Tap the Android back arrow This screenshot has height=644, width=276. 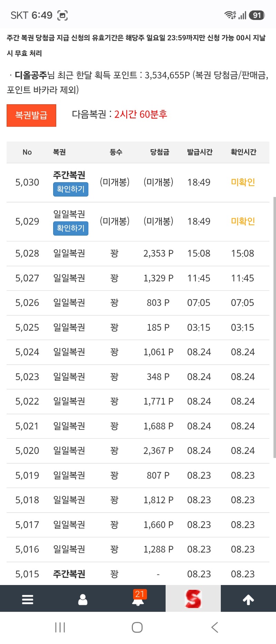[215, 627]
